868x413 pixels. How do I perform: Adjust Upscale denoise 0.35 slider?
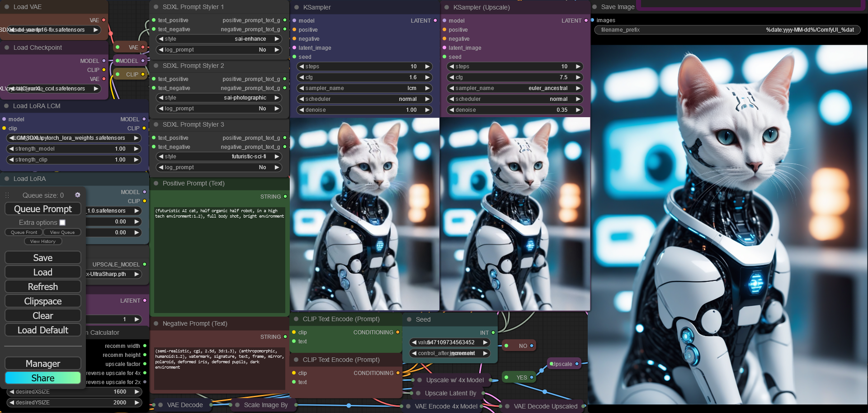515,110
